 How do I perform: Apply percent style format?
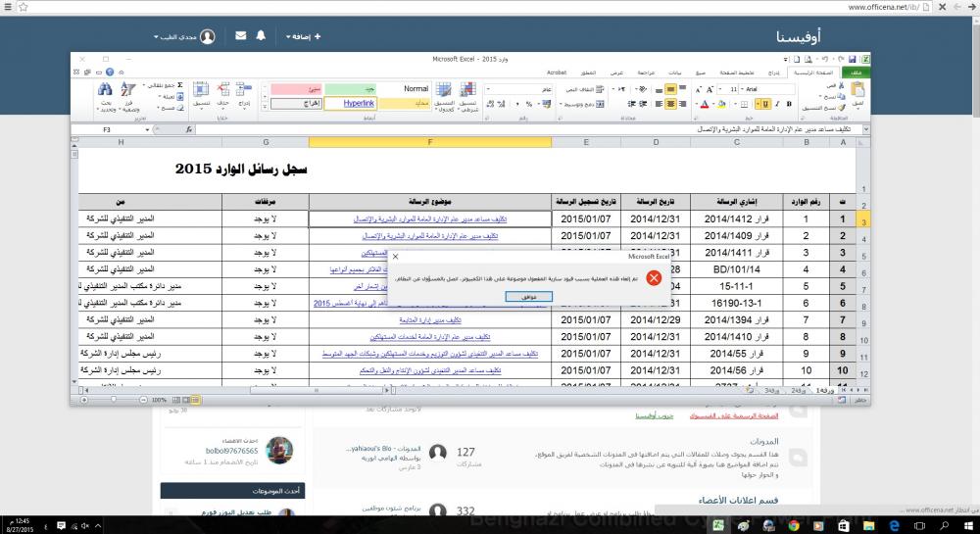529,104
